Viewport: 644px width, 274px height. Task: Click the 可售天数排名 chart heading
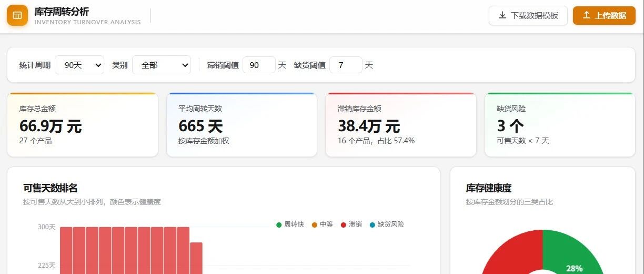(51, 188)
